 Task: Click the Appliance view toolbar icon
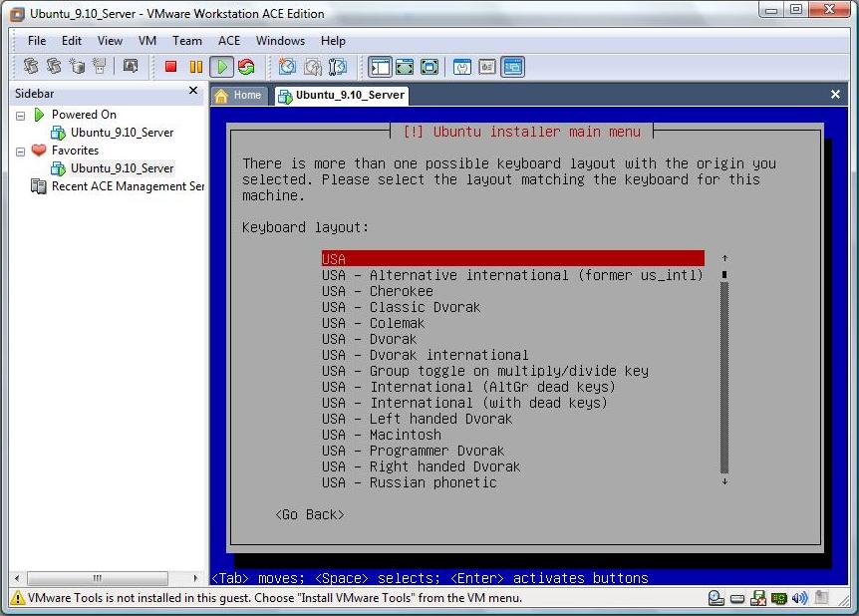[x=487, y=67]
